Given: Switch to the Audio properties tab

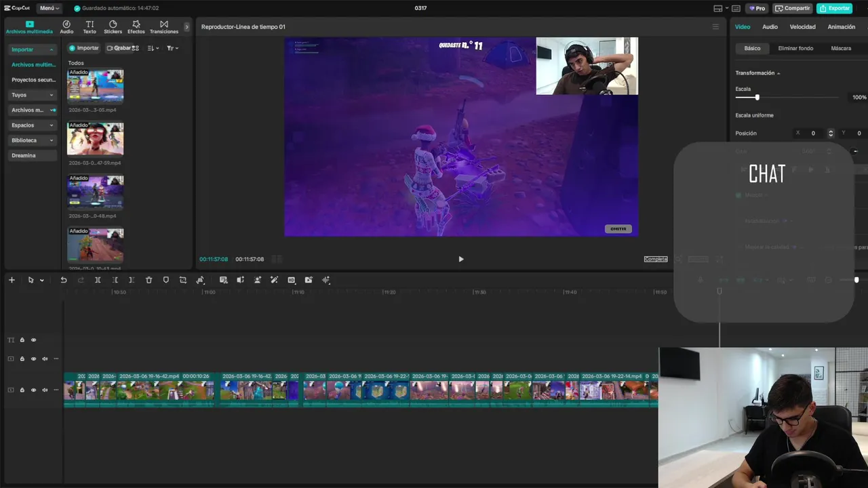Looking at the screenshot, I should coord(770,27).
